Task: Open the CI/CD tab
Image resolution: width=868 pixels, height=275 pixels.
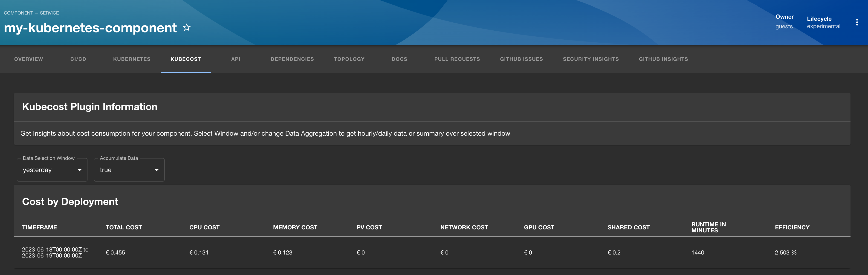Action: (78, 59)
